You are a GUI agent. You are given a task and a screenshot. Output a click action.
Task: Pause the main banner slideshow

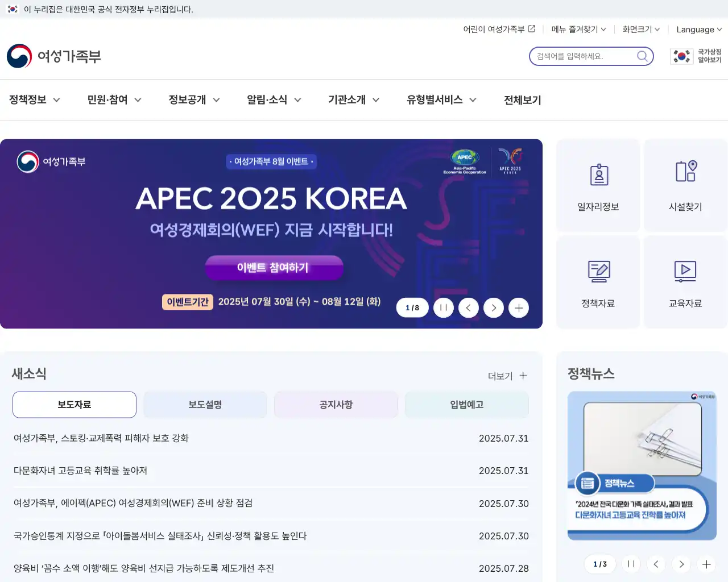(x=444, y=307)
